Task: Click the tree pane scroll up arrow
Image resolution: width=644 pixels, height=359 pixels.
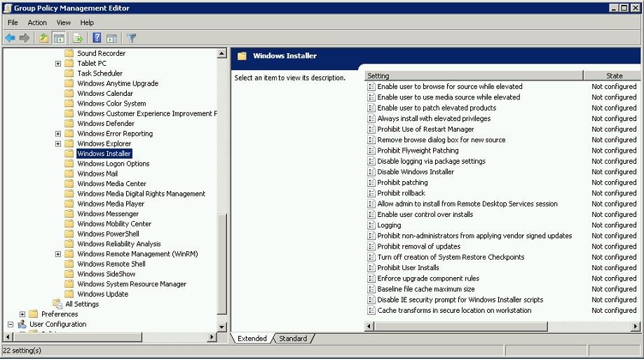Action: (x=221, y=53)
